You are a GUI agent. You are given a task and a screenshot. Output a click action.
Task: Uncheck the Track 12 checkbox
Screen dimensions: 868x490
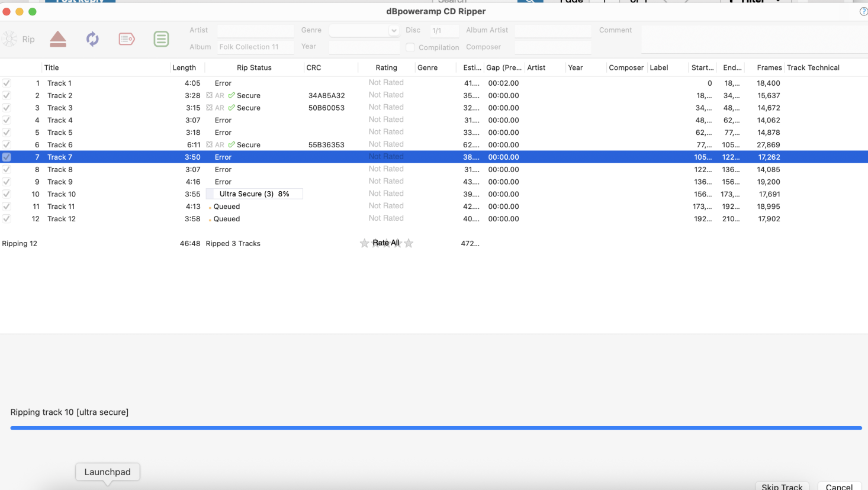point(7,219)
